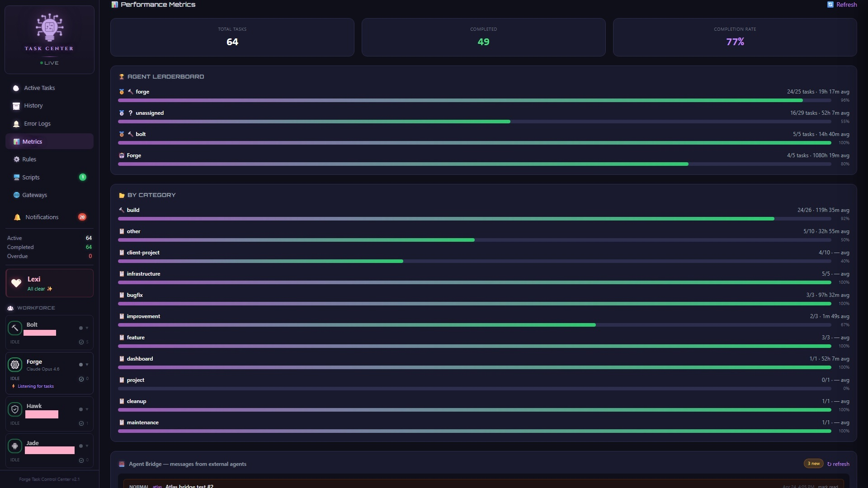The height and width of the screenshot is (488, 868).
Task: Click the forge agent progress bar
Action: [475, 100]
